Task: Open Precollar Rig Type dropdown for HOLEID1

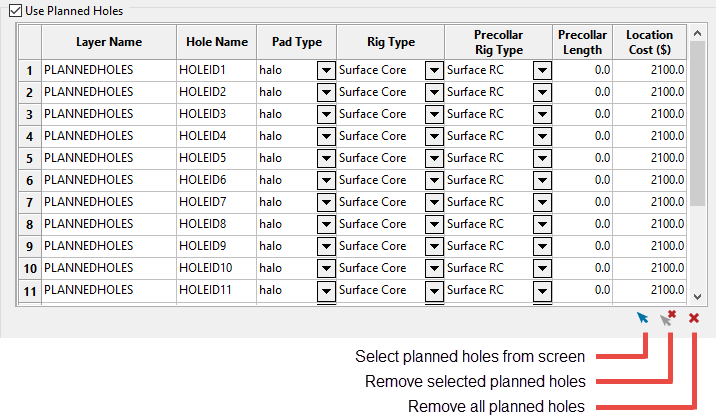Action: click(542, 70)
